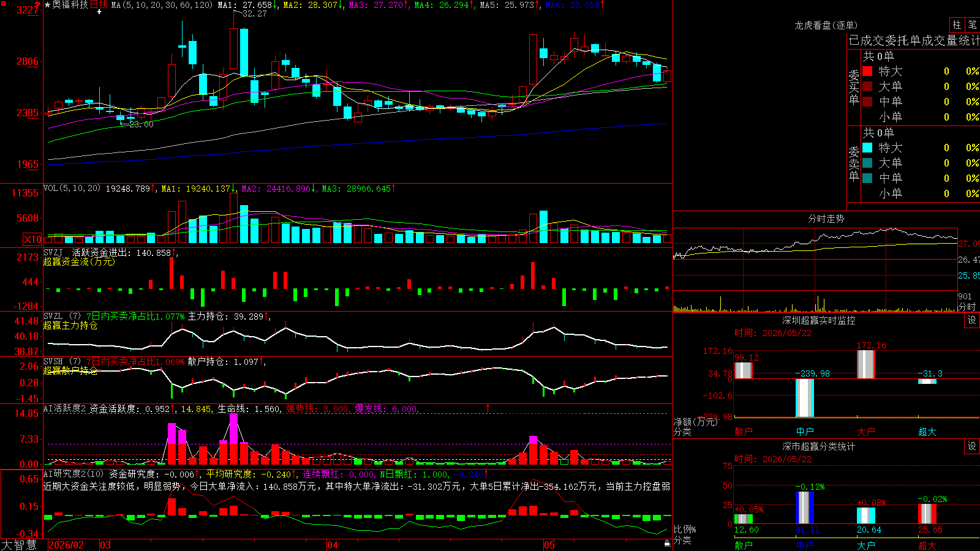This screenshot has height=551, width=980.
Task: Click the X10 volume scale box
Action: click(x=32, y=239)
